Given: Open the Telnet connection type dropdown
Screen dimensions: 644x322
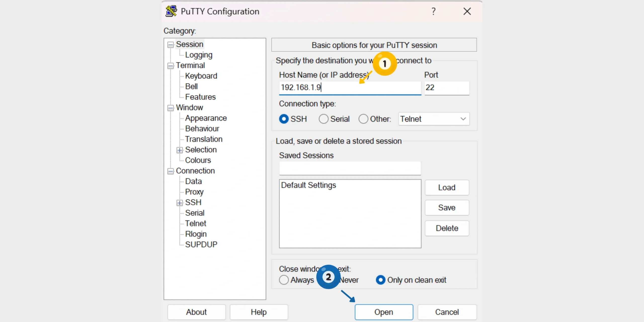Looking at the screenshot, I should (434, 119).
